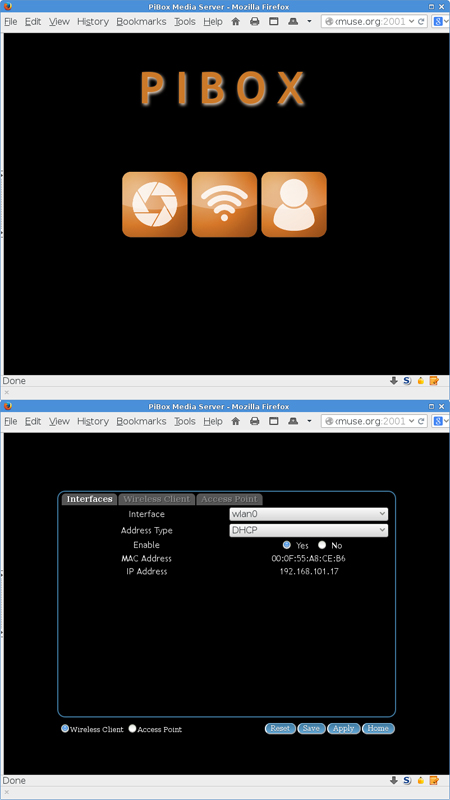The width and height of the screenshot is (450, 800).
Task: Close the find bar X in Interfaces settings window
Action: point(7,792)
